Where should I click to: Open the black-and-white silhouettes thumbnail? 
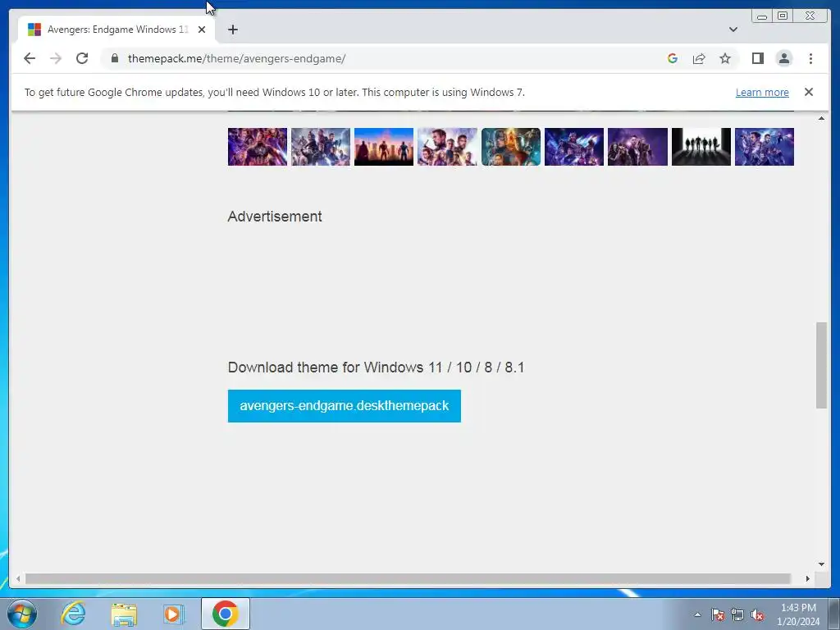tap(701, 147)
